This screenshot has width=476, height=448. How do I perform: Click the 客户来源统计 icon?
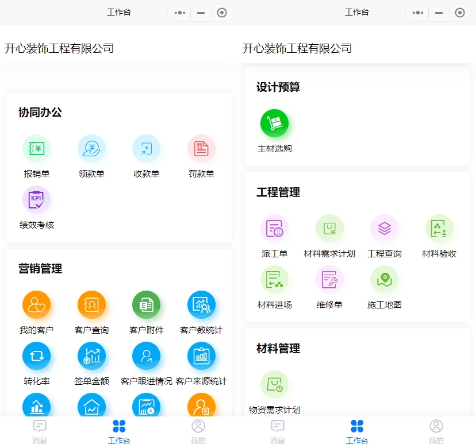point(200,356)
